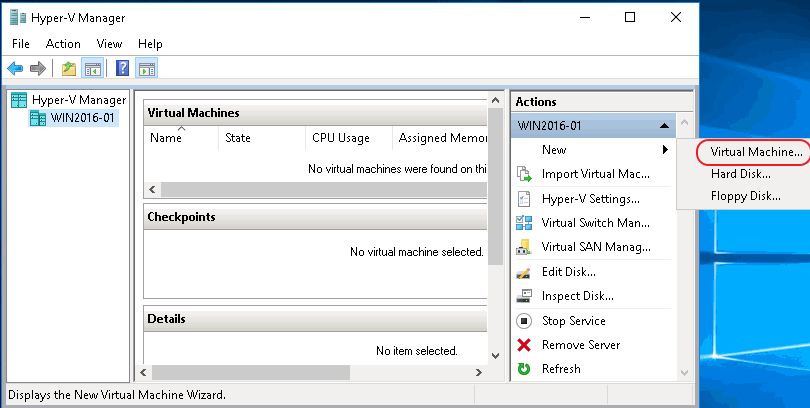The width and height of the screenshot is (810, 408).
Task: Expand the New submenu arrow in Actions
Action: [x=665, y=150]
